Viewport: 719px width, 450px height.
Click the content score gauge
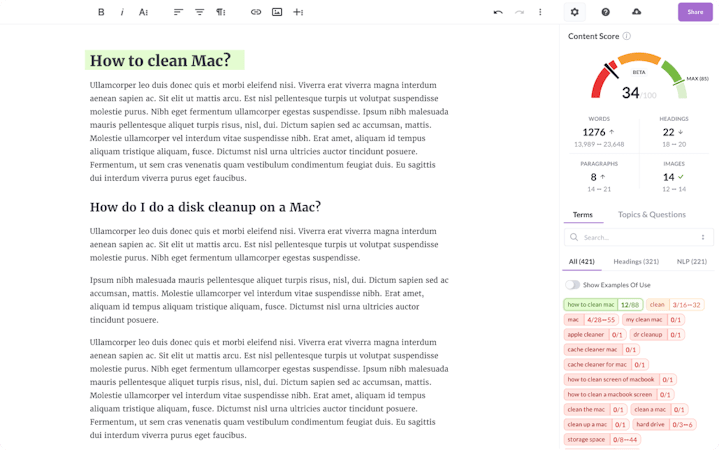(x=639, y=76)
